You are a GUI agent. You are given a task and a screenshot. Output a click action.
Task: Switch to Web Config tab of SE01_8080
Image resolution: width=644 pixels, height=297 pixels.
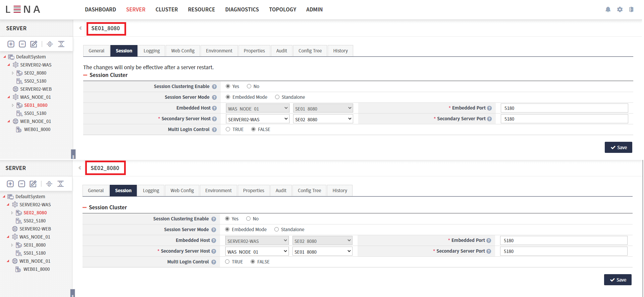point(182,51)
